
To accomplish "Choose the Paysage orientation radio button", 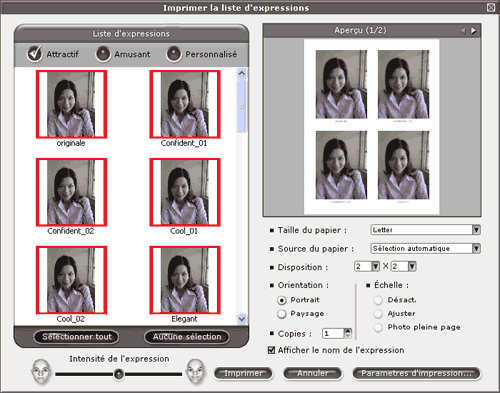I will tap(282, 314).
